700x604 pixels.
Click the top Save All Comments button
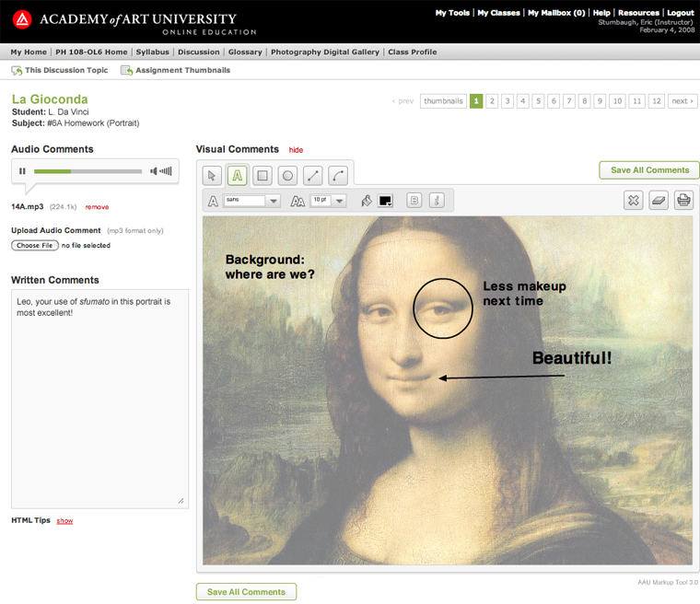tap(649, 170)
